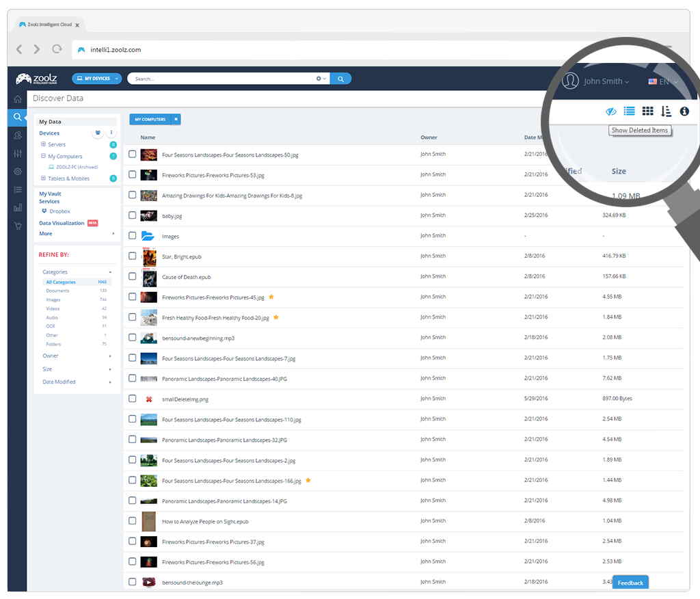700x599 pixels.
Task: Open the Home icon in left sidebar
Action: click(17, 98)
